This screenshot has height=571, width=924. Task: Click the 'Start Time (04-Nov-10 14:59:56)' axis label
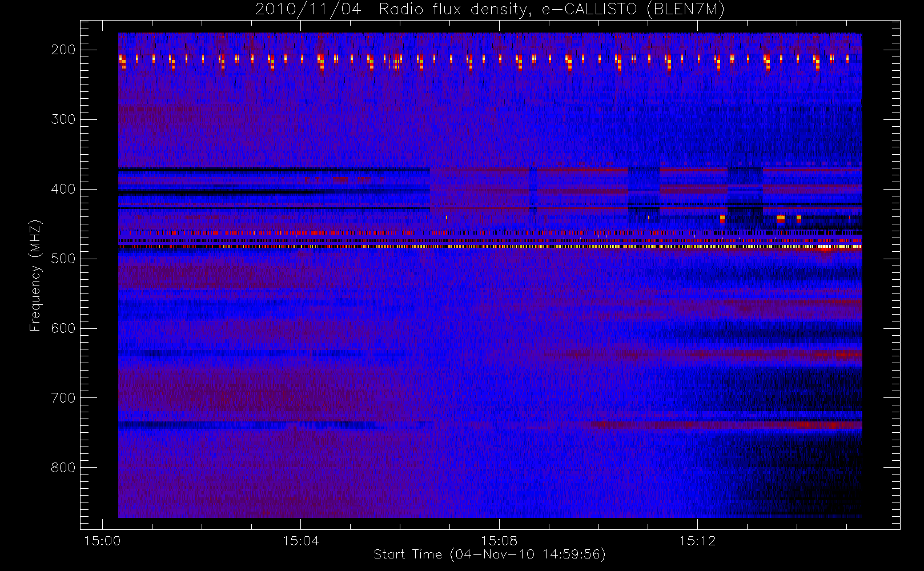489,554
